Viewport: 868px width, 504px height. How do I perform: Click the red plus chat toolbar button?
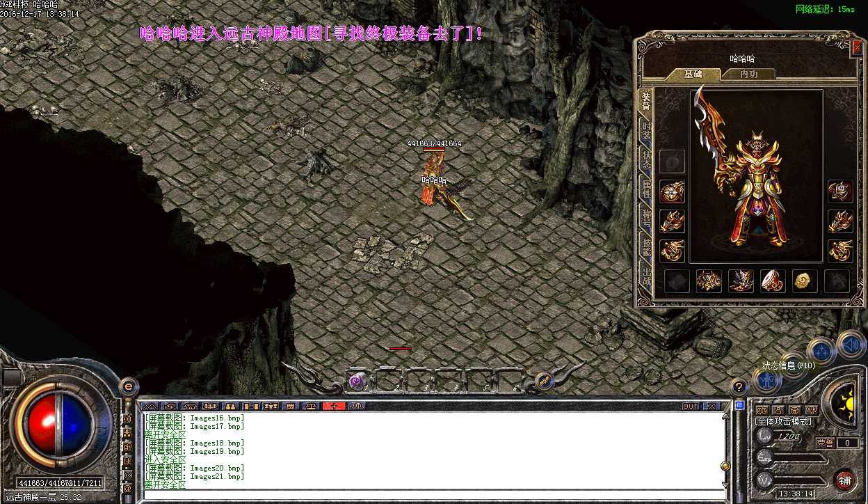(x=334, y=406)
